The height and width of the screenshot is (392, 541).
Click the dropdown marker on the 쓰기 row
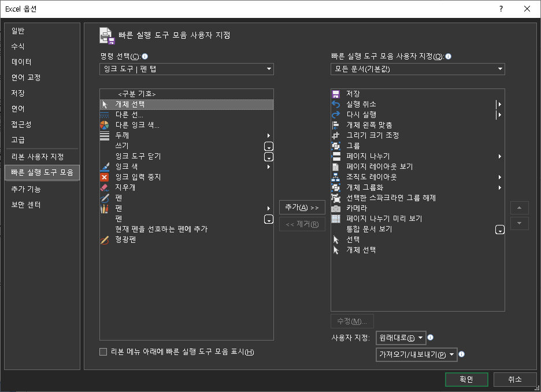(268, 146)
